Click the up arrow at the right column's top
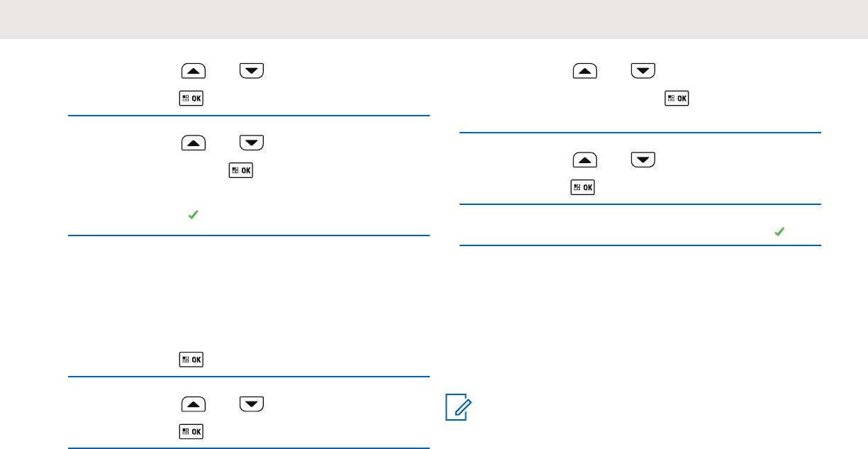The height and width of the screenshot is (449, 868). 585,70
